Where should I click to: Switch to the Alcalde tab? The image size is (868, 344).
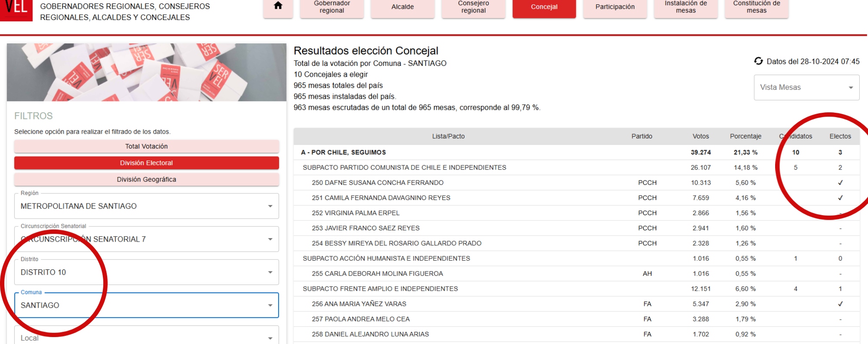click(x=402, y=7)
